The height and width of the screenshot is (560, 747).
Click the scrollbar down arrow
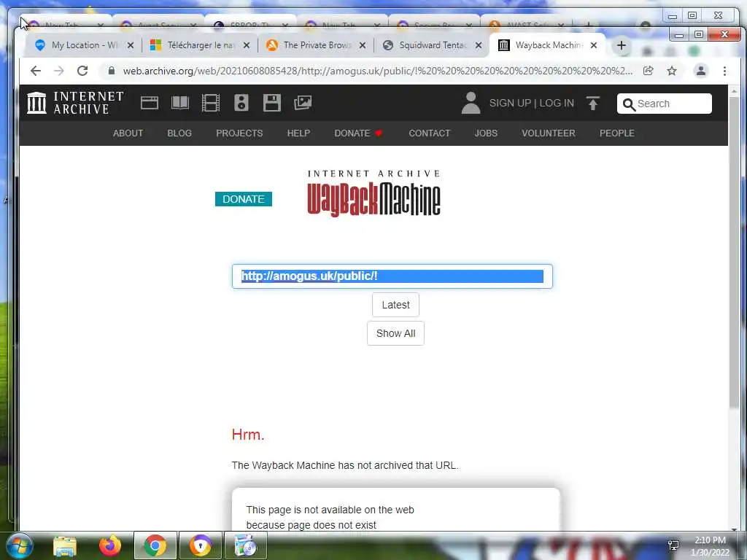[734, 529]
